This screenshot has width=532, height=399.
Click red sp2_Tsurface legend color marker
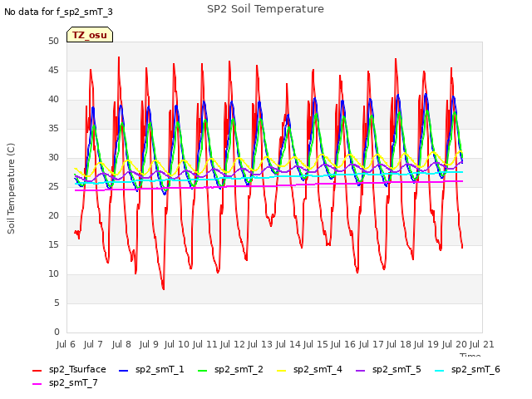(x=37, y=371)
